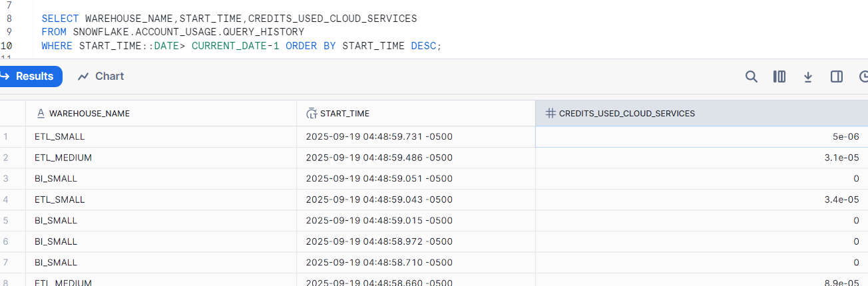Click the number type icon in CREDITS header
Screen dimensions: 868x286
pyautogui.click(x=550, y=113)
